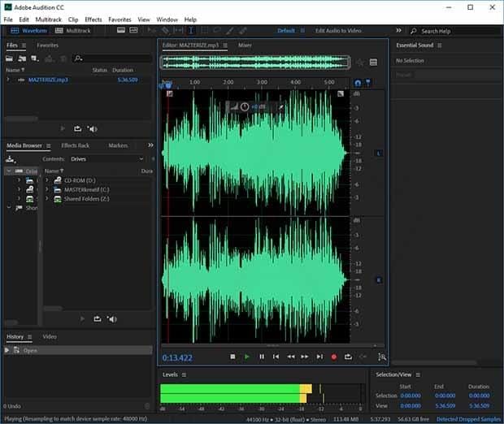Screen dimensions: 504x424
Task: Open the Editor MAZTERIZE.mp3 panel menu
Action: click(x=225, y=45)
